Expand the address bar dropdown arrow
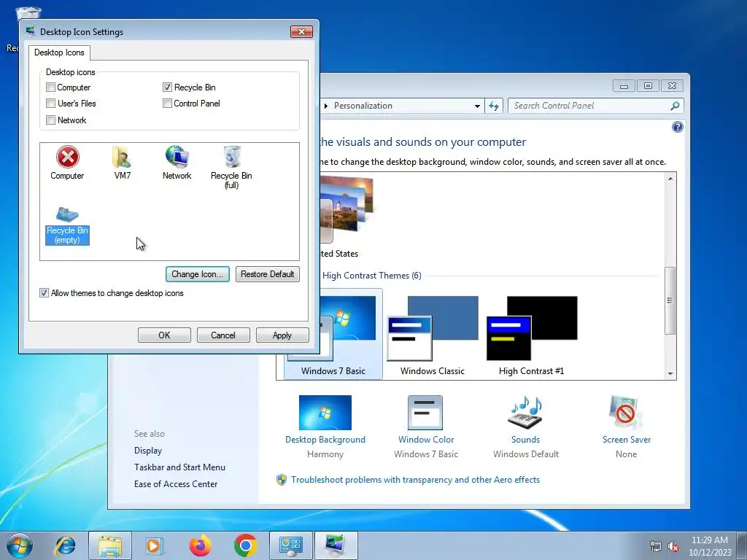The image size is (747, 560). [x=477, y=106]
